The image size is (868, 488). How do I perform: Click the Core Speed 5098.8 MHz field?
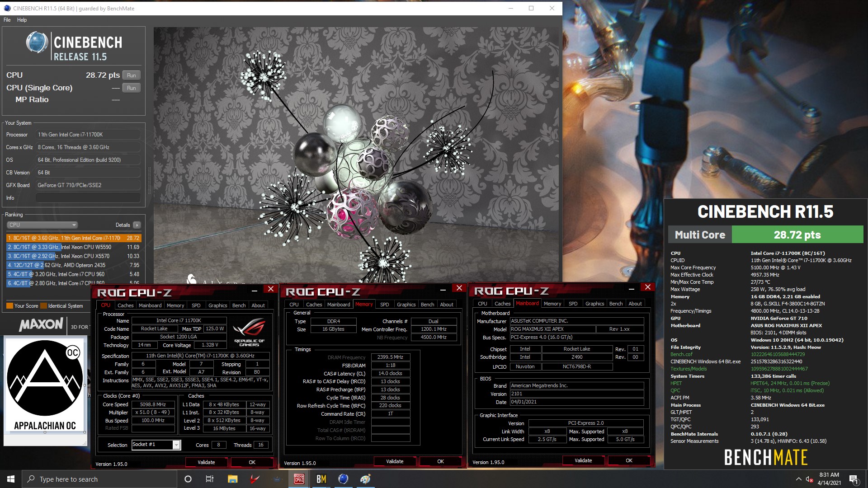point(153,405)
